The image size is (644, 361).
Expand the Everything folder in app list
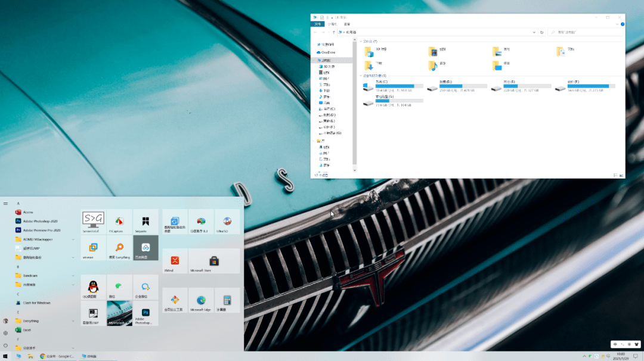click(73, 320)
